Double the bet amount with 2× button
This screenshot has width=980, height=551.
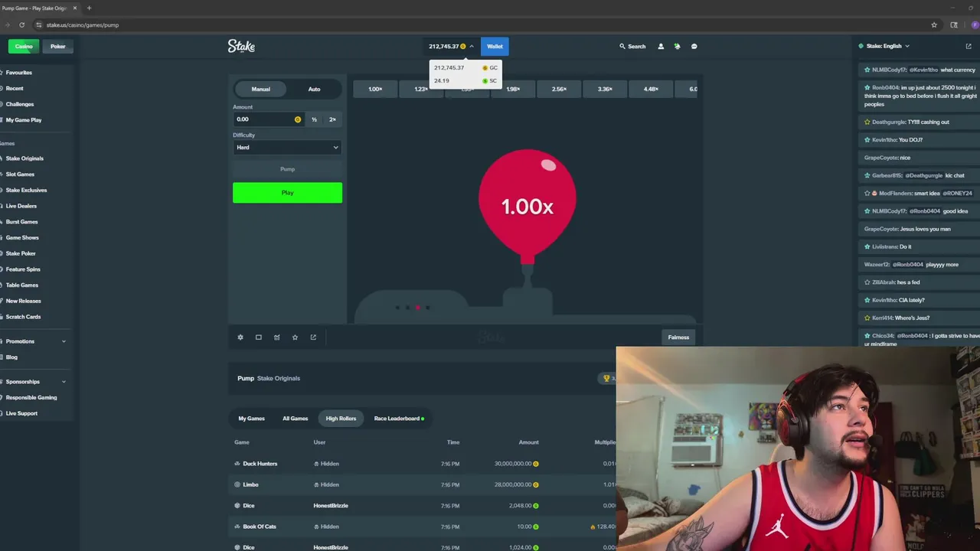332,119
